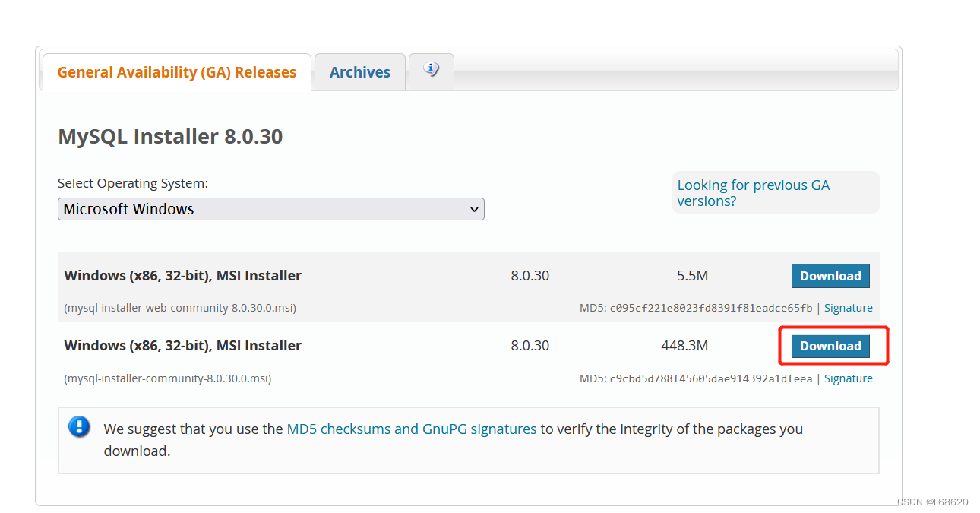Open Signature link for web-community installer
This screenshot has width=980, height=513.
pos(848,308)
